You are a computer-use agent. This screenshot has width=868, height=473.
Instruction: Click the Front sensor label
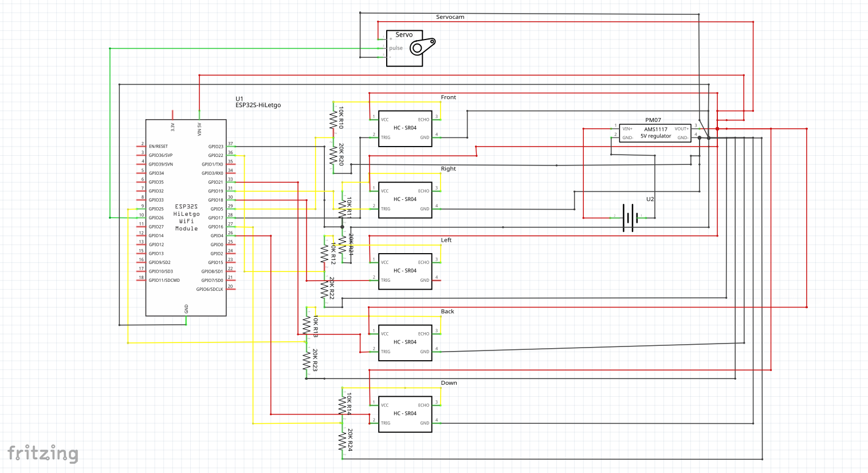[449, 97]
